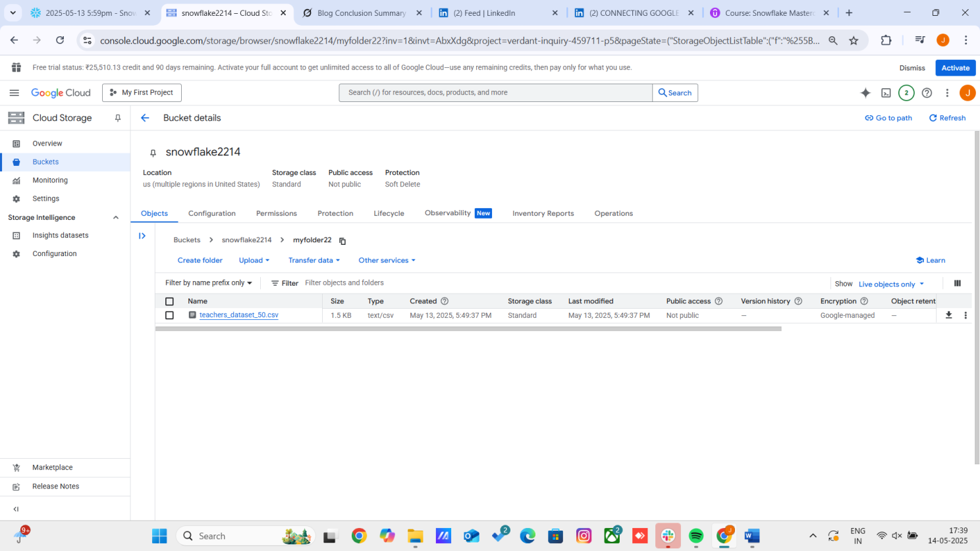The height and width of the screenshot is (551, 980).
Task: Show help for the Version history column
Action: click(798, 301)
